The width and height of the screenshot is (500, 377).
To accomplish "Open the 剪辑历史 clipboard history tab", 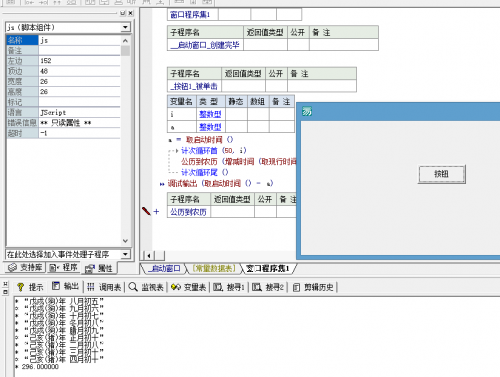I will pyautogui.click(x=313, y=287).
